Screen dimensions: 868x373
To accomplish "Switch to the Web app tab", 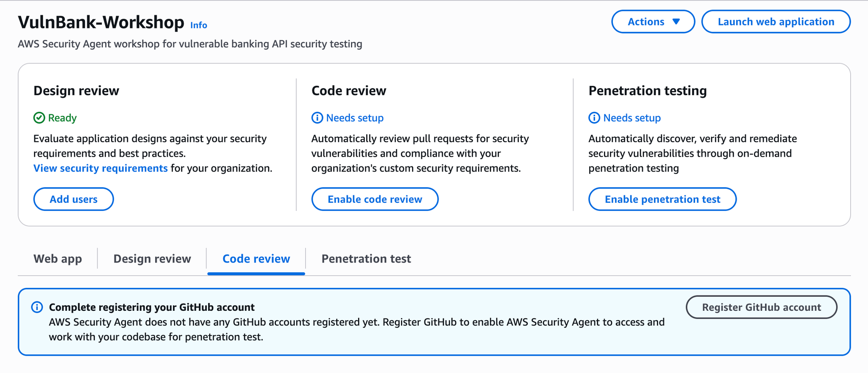I will pyautogui.click(x=58, y=259).
